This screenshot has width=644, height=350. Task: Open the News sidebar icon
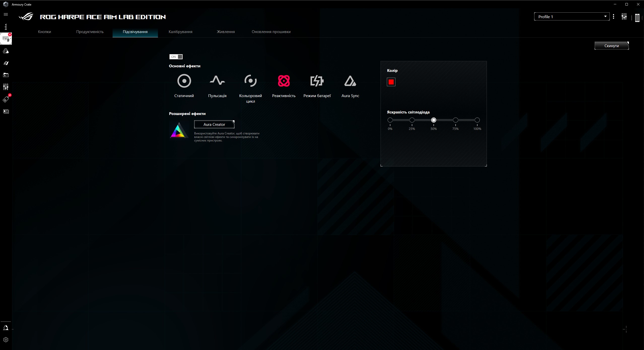6,111
